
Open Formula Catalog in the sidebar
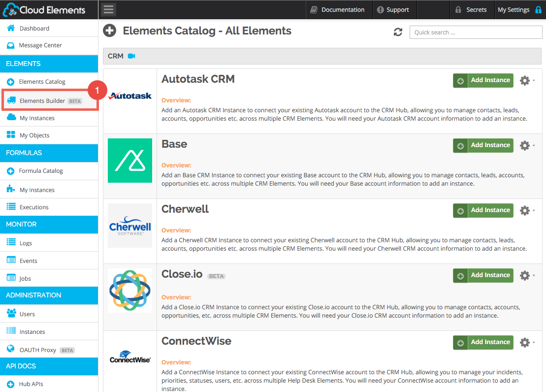pos(49,171)
